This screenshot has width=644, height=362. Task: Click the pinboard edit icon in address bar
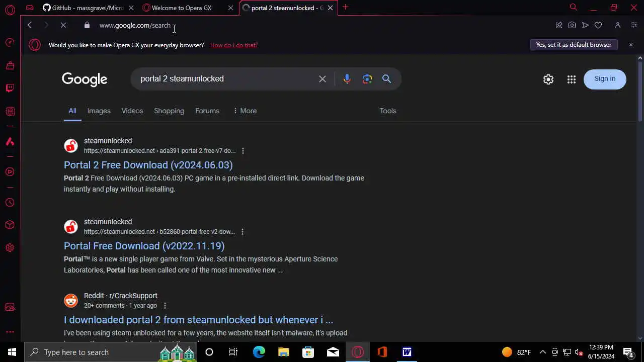(x=558, y=25)
